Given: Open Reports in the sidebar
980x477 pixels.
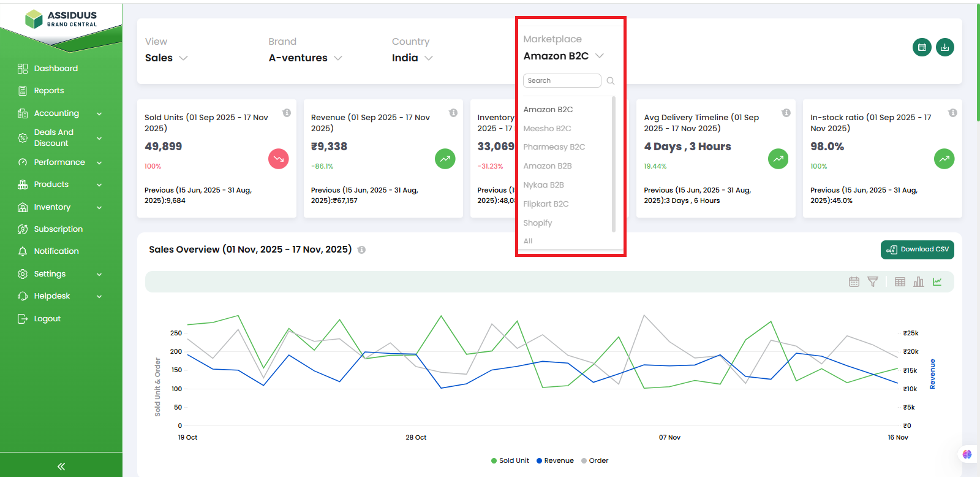Looking at the screenshot, I should pos(49,91).
